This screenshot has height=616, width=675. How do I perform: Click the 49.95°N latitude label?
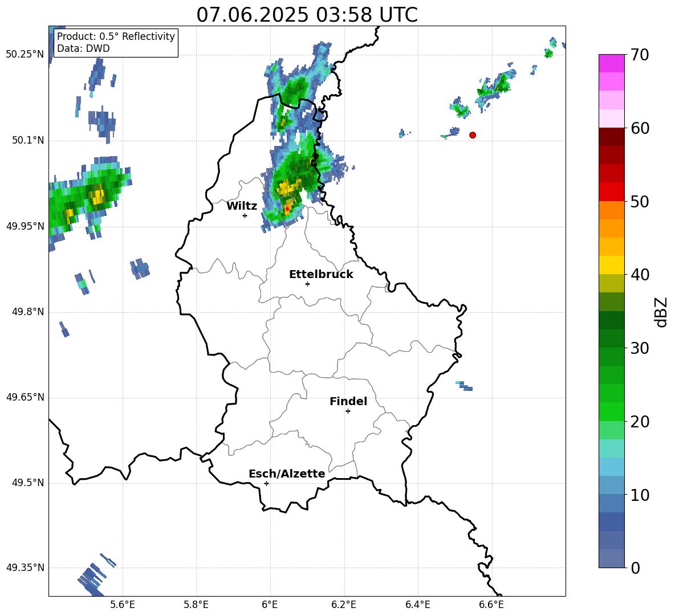point(25,226)
